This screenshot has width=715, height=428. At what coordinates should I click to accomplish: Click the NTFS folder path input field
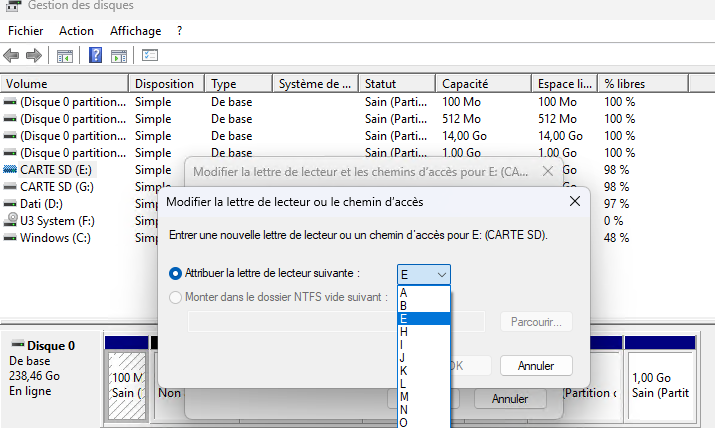point(336,322)
